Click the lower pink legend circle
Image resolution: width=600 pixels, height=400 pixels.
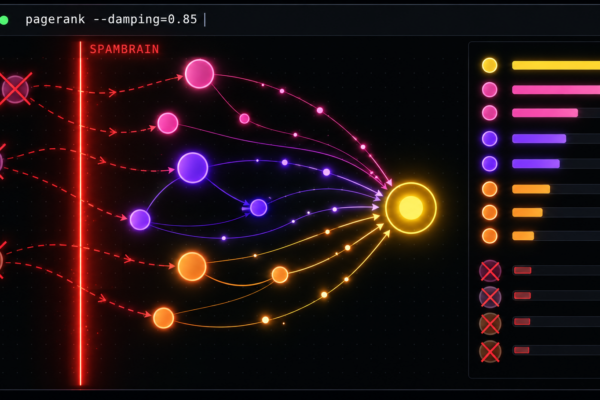489,113
